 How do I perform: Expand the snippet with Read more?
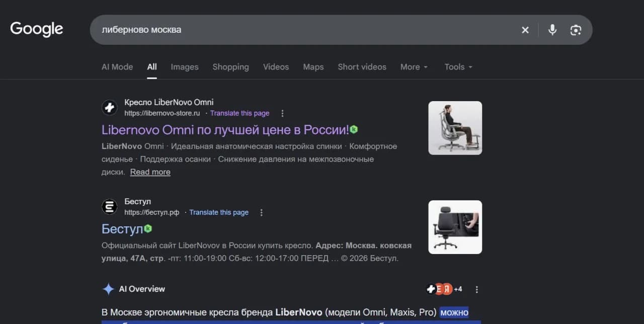click(x=150, y=172)
